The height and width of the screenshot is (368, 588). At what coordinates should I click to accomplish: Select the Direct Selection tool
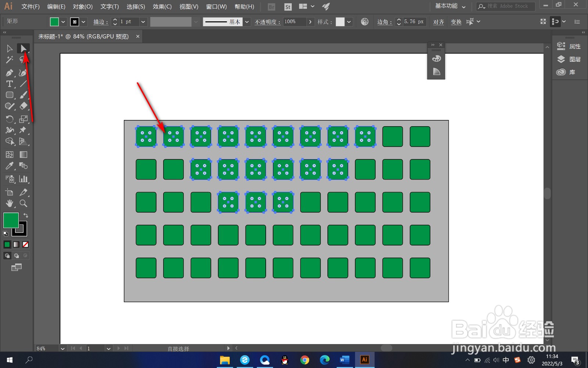(24, 48)
